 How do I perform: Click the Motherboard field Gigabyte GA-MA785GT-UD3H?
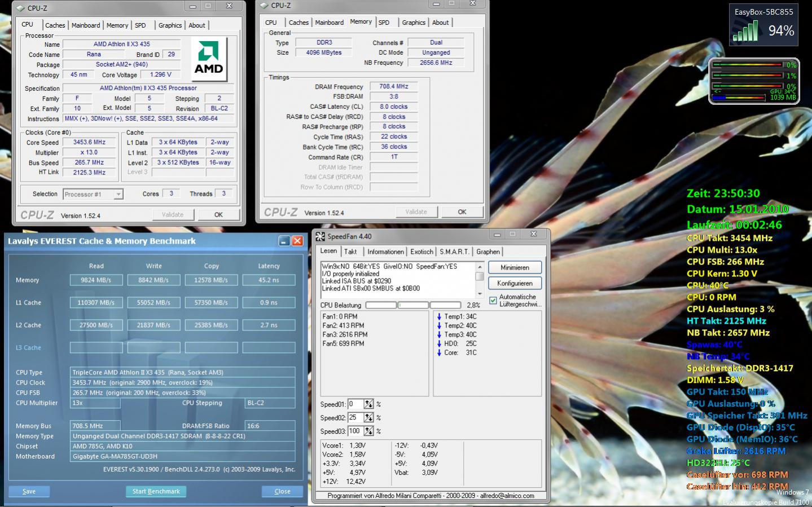click(x=183, y=456)
